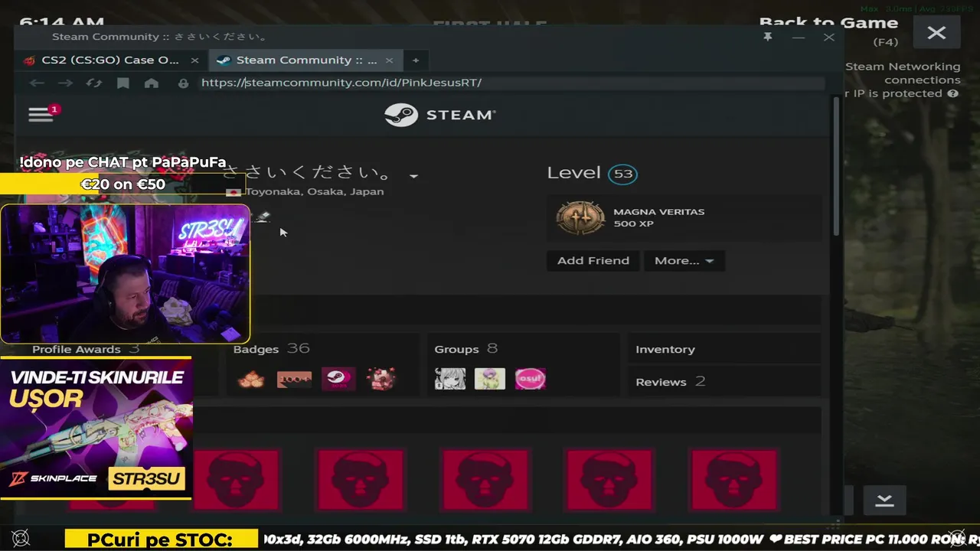Open the 100+ badge under Badges

pos(294,379)
